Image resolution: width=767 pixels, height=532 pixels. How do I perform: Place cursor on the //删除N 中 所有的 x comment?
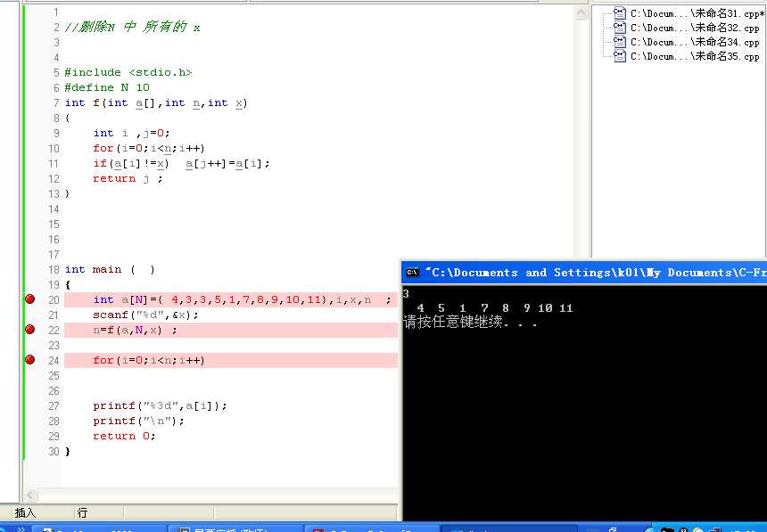click(132, 27)
